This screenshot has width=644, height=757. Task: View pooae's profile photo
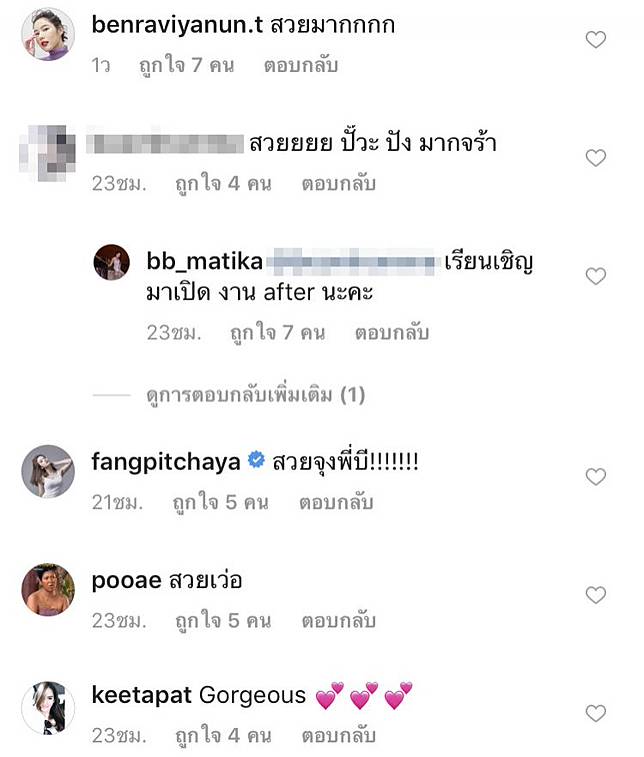pos(48,589)
